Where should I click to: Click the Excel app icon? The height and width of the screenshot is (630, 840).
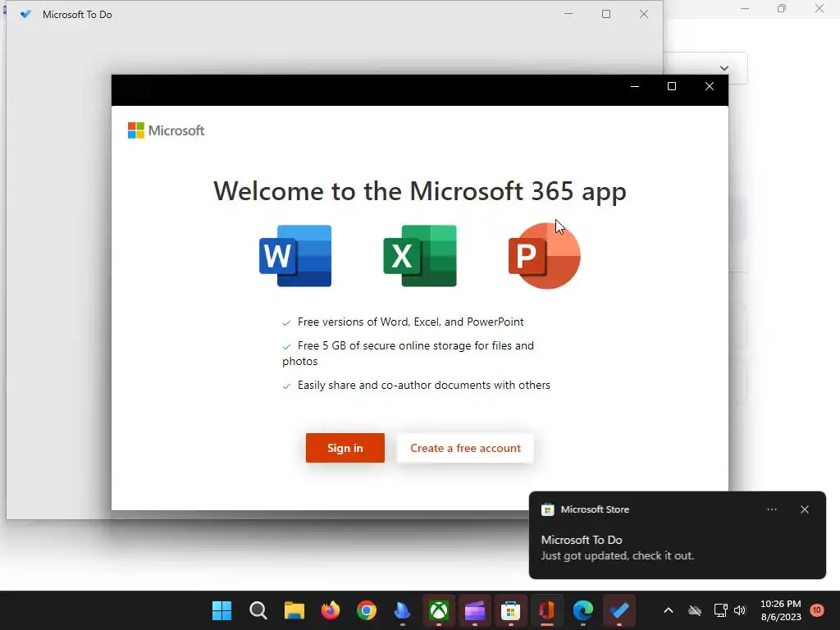click(420, 256)
